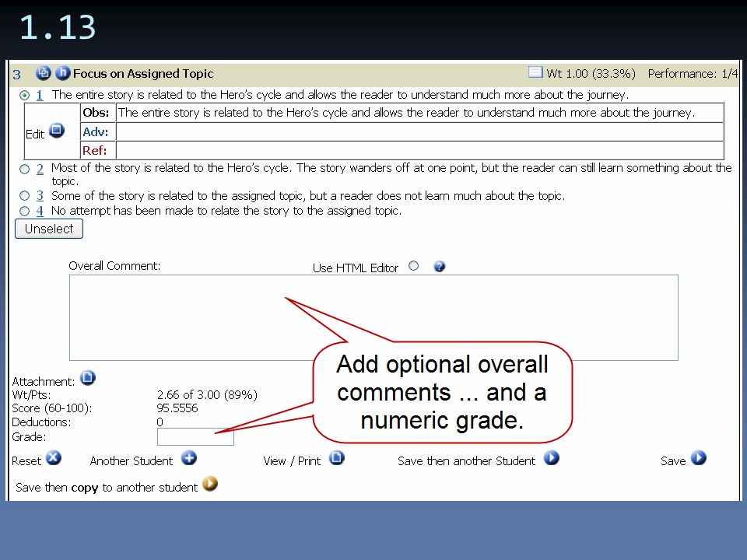Image resolution: width=747 pixels, height=560 pixels.
Task: Select level 2 radio button, most of story
Action: (24, 169)
